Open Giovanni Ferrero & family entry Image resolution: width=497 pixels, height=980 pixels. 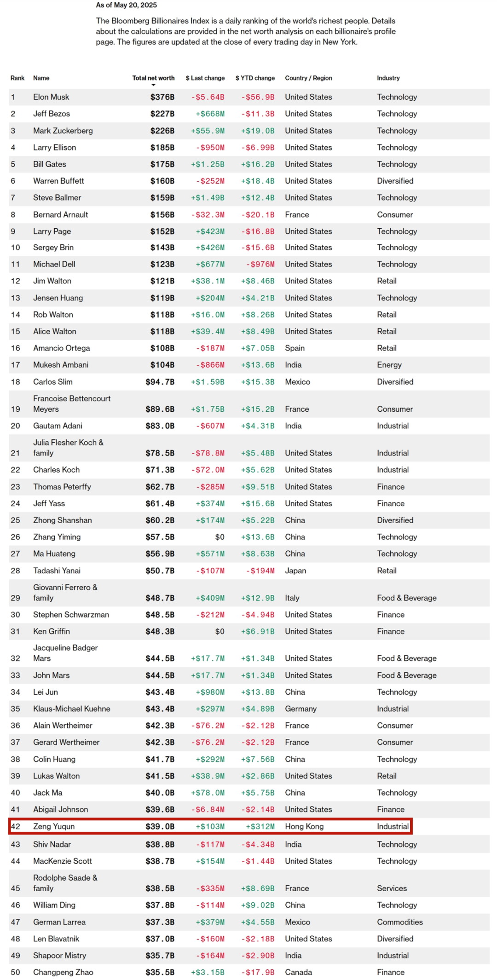(65, 593)
